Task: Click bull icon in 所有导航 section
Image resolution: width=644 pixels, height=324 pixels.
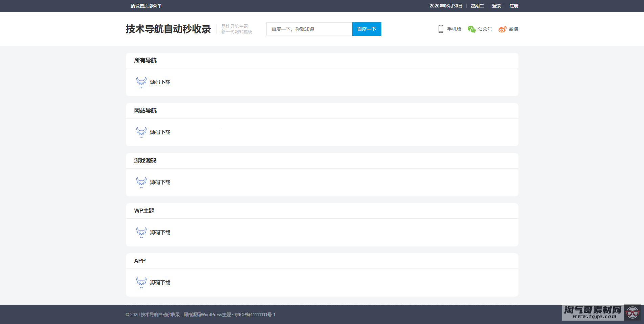Action: coord(141,82)
